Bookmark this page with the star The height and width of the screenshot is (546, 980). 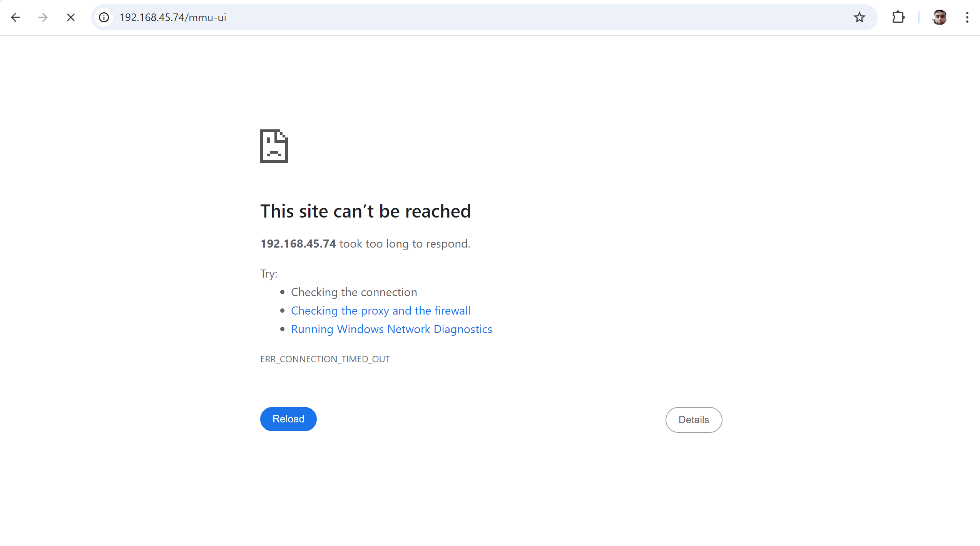859,17
